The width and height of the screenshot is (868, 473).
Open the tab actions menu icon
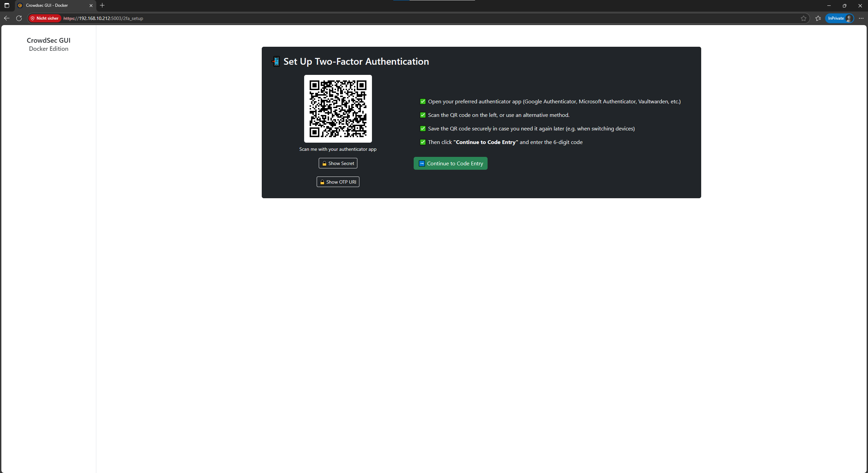tap(7, 5)
